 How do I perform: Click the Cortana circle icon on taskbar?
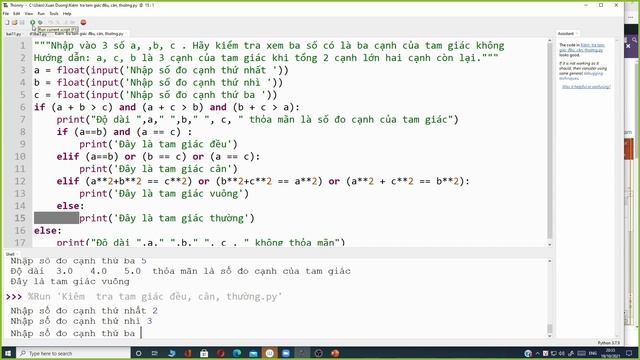tap(138, 353)
